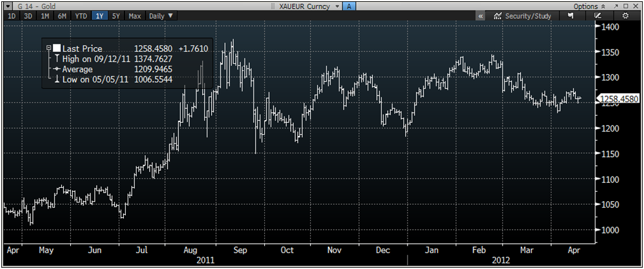
Task: Set chart range to 5Y
Action: pos(116,15)
